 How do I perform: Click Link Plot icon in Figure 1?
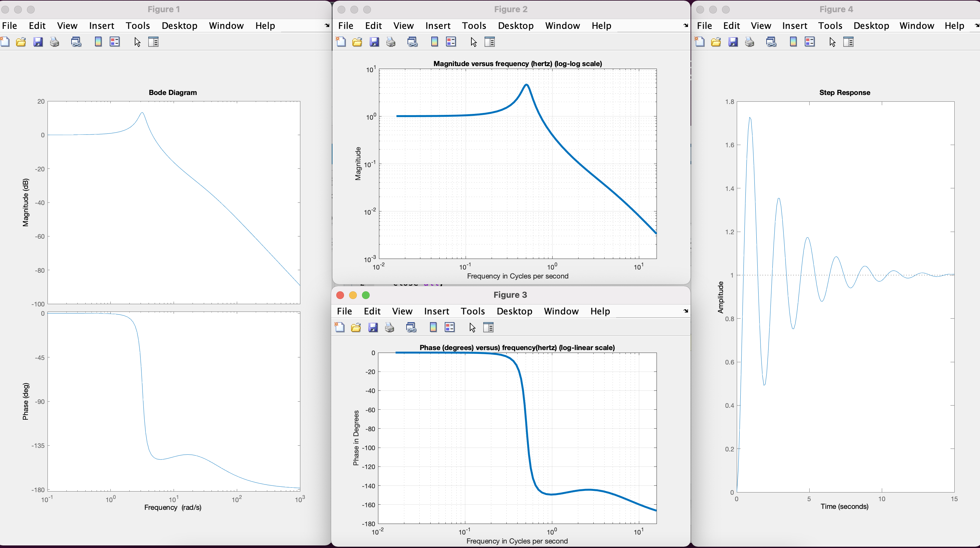(76, 42)
